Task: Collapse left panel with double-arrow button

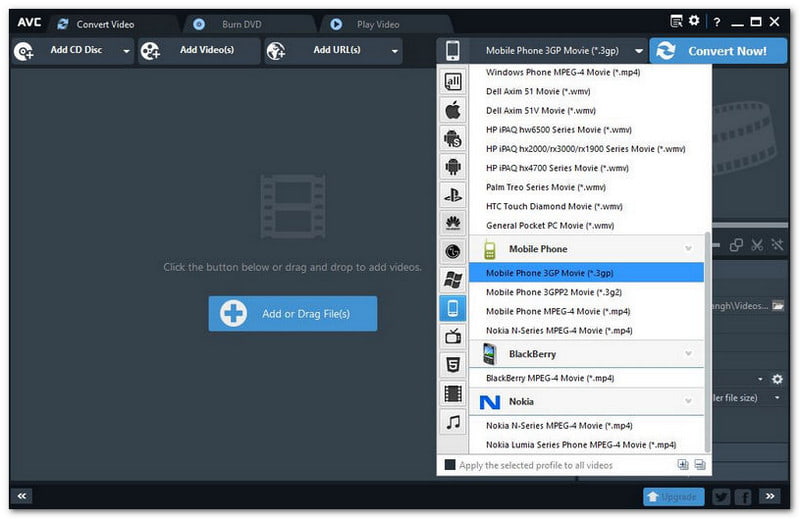Action: tap(21, 496)
